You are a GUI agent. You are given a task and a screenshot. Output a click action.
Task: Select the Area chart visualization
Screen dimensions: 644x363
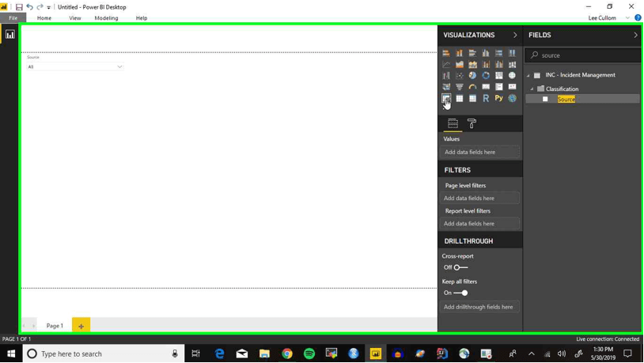pyautogui.click(x=459, y=65)
